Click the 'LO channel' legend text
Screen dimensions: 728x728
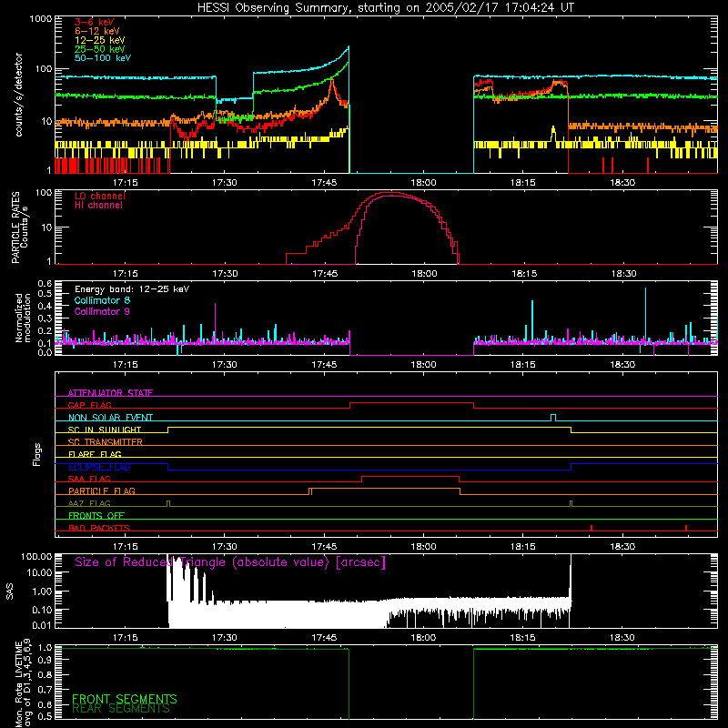pos(100,196)
